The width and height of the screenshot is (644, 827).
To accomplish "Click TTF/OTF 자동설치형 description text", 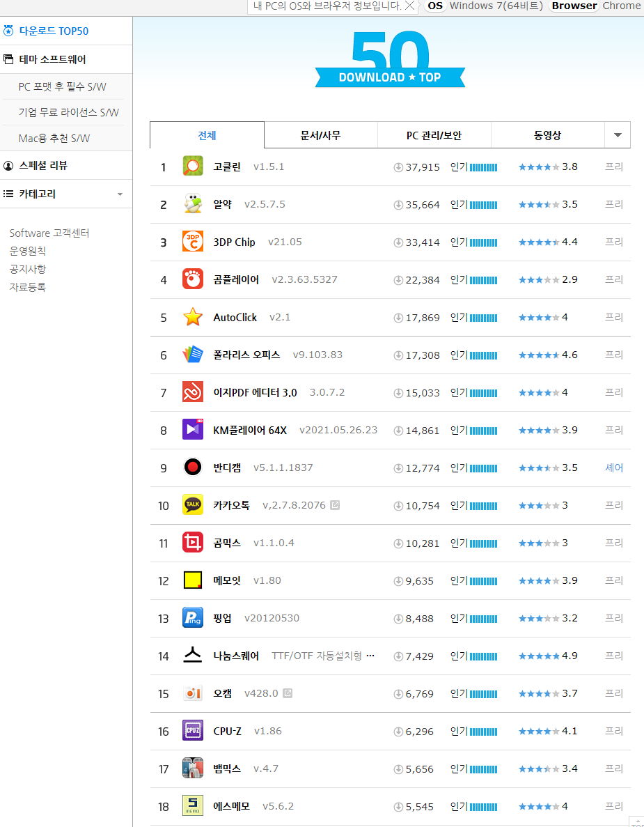I will pos(317,656).
